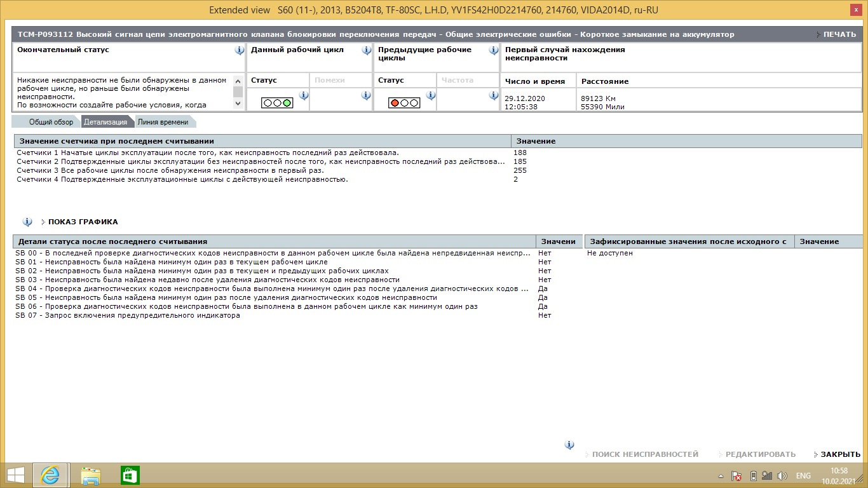This screenshot has width=868, height=488.
Task: Click info icon left of ПОКАЗ ГРАФИКА
Action: 27,222
